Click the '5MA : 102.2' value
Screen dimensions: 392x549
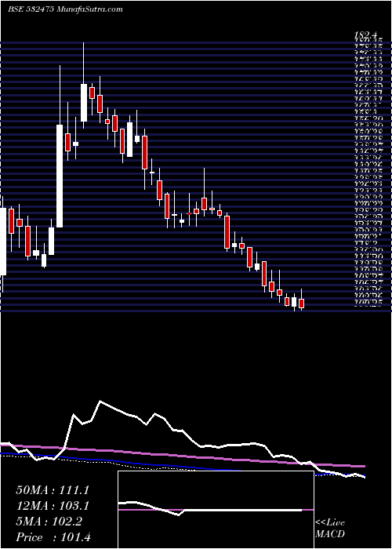click(x=49, y=522)
